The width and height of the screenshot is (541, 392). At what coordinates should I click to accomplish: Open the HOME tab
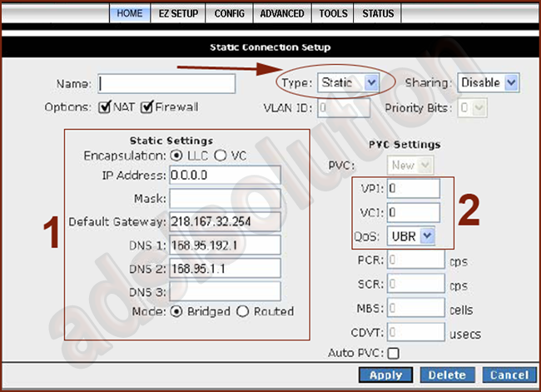(x=129, y=14)
